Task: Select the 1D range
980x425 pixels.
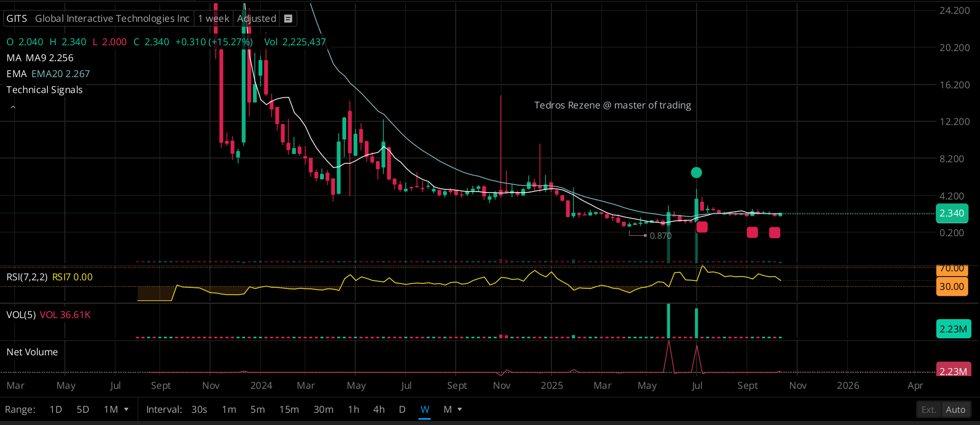Action: click(56, 409)
